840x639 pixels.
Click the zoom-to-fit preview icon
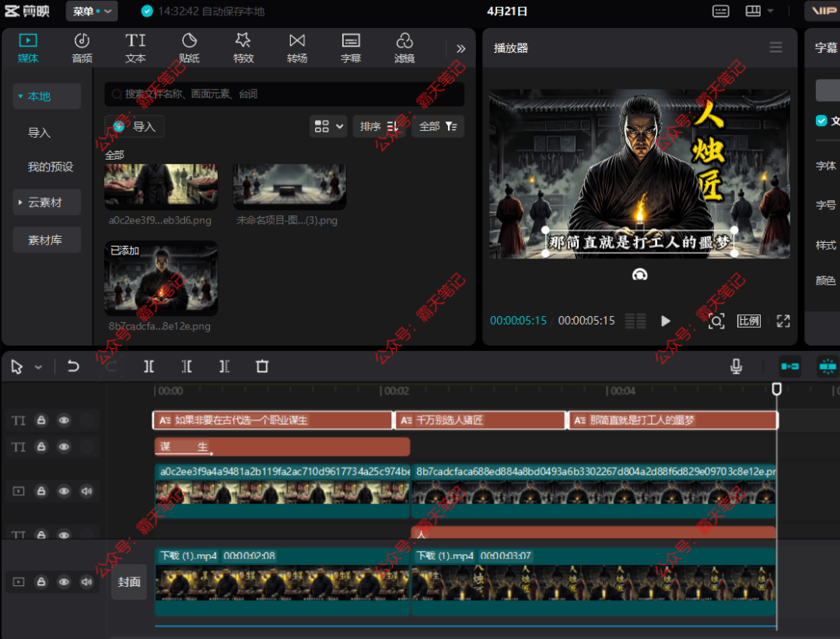click(716, 321)
